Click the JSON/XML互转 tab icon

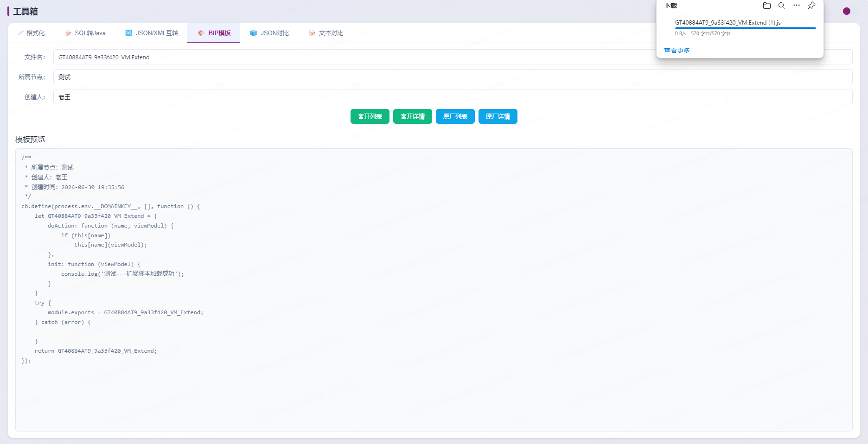[129, 33]
